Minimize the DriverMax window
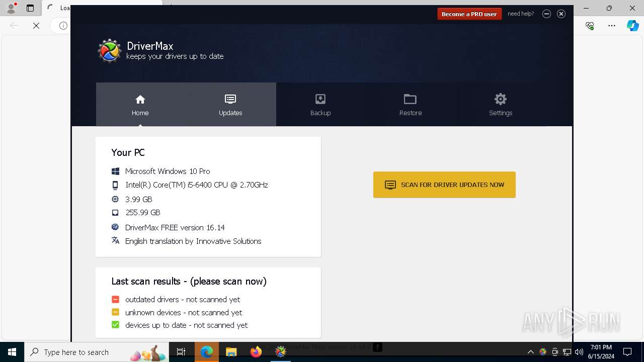The height and width of the screenshot is (362, 644). (546, 14)
